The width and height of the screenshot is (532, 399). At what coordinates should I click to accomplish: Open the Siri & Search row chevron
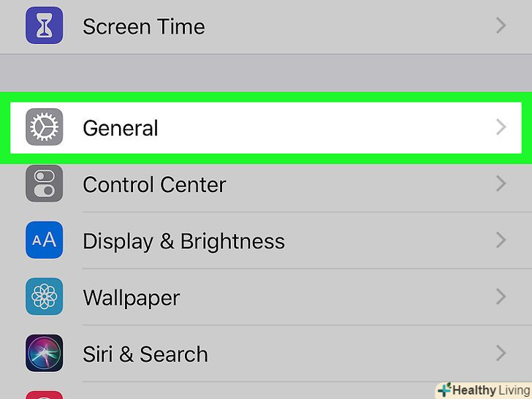[x=501, y=354]
